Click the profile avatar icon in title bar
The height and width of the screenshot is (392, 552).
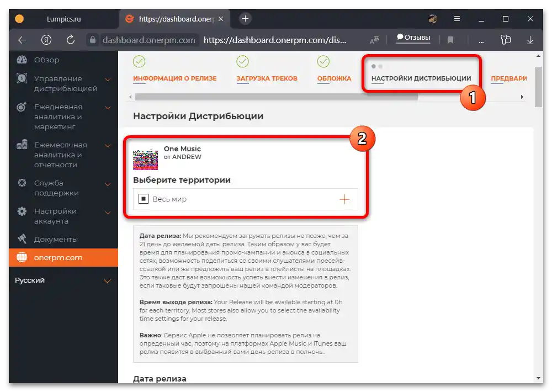433,19
